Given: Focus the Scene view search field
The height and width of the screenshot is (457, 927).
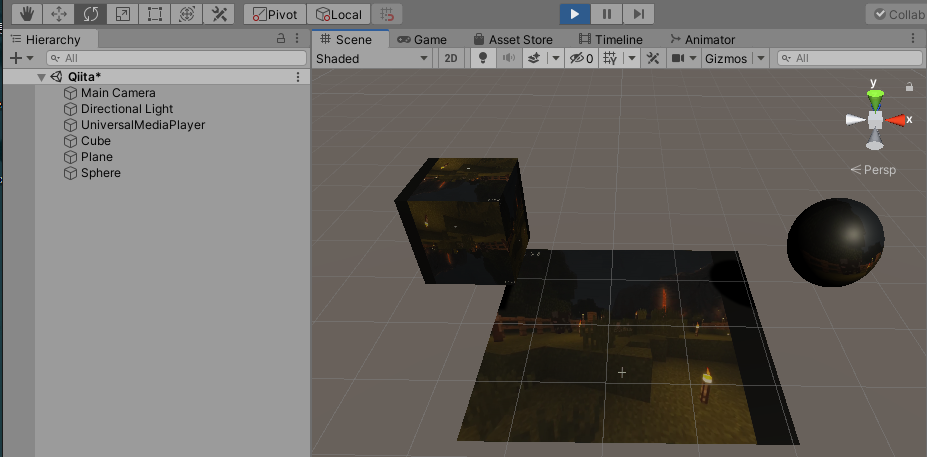Looking at the screenshot, I should tap(850, 58).
